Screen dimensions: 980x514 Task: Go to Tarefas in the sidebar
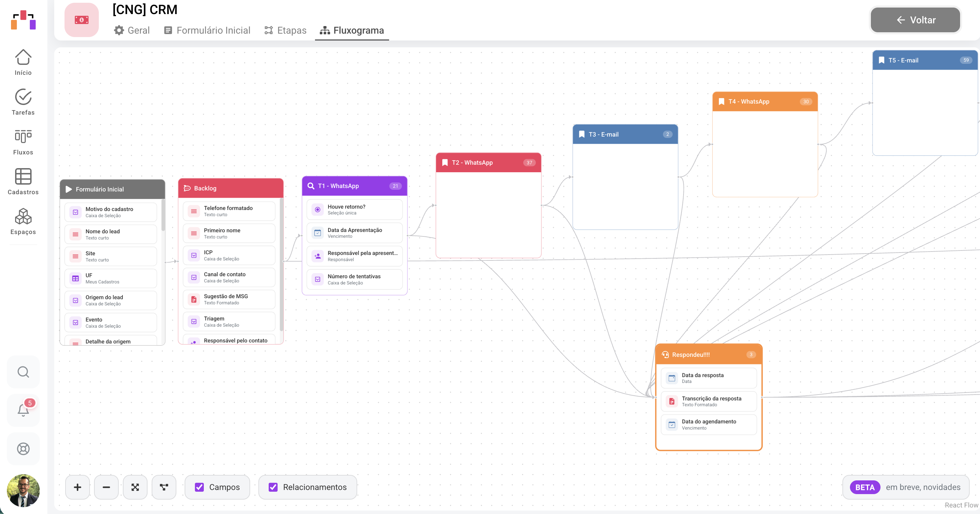[23, 102]
